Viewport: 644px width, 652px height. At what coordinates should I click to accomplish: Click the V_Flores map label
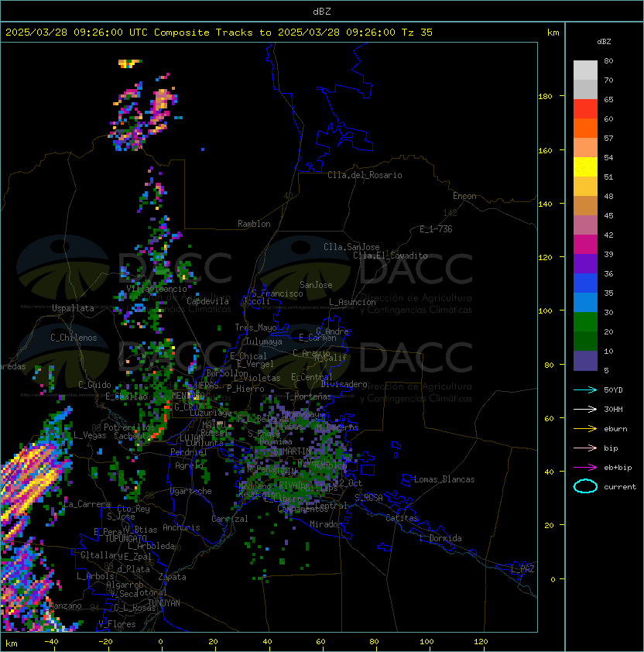point(117,624)
